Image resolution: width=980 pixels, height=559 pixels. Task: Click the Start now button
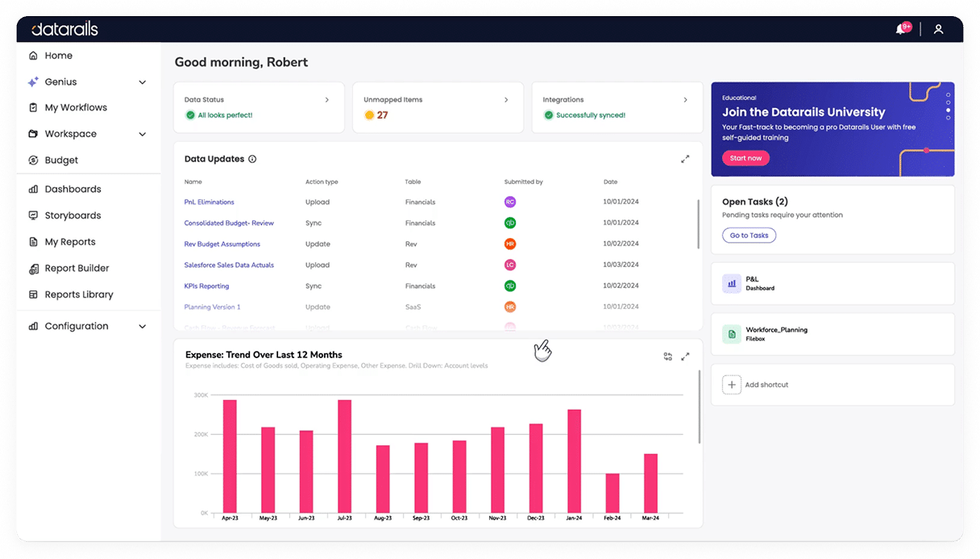coord(745,159)
